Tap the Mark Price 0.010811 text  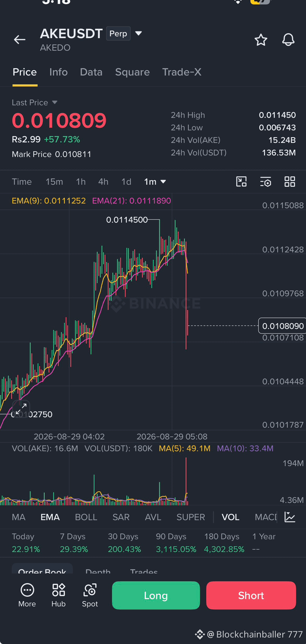click(51, 154)
